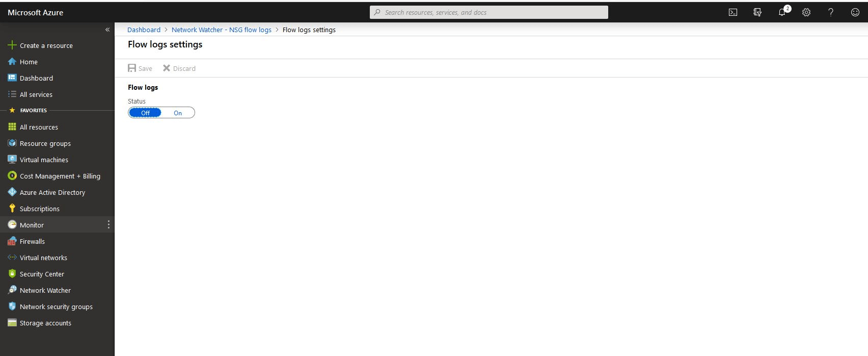Viewport: 868px width, 356px height.
Task: Click the Flow logs settings breadcrumb text
Action: 309,30
